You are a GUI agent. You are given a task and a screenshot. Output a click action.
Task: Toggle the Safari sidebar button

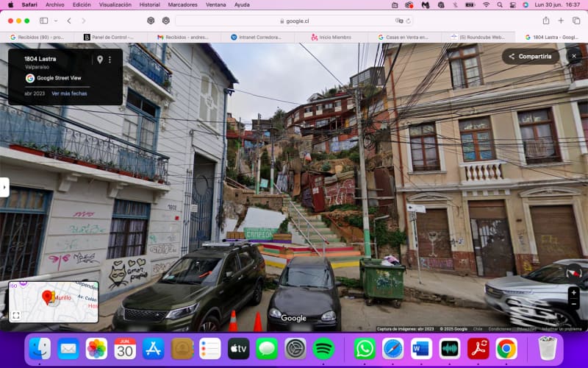pyautogui.click(x=44, y=21)
